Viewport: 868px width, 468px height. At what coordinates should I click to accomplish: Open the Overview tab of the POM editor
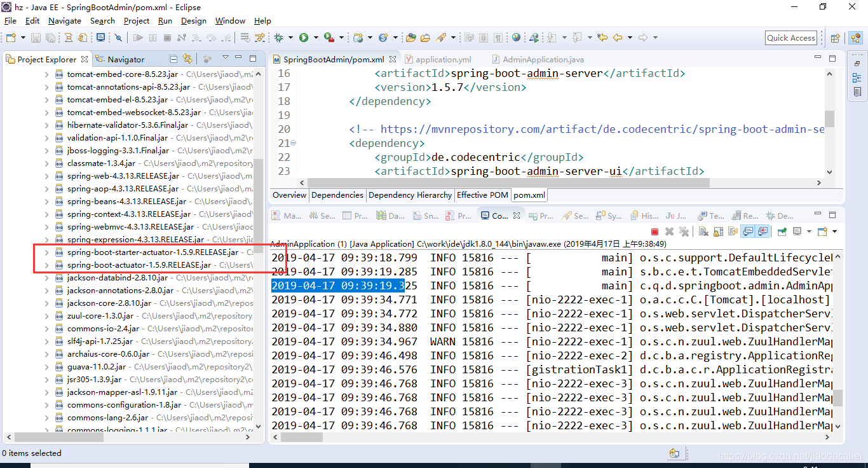289,195
